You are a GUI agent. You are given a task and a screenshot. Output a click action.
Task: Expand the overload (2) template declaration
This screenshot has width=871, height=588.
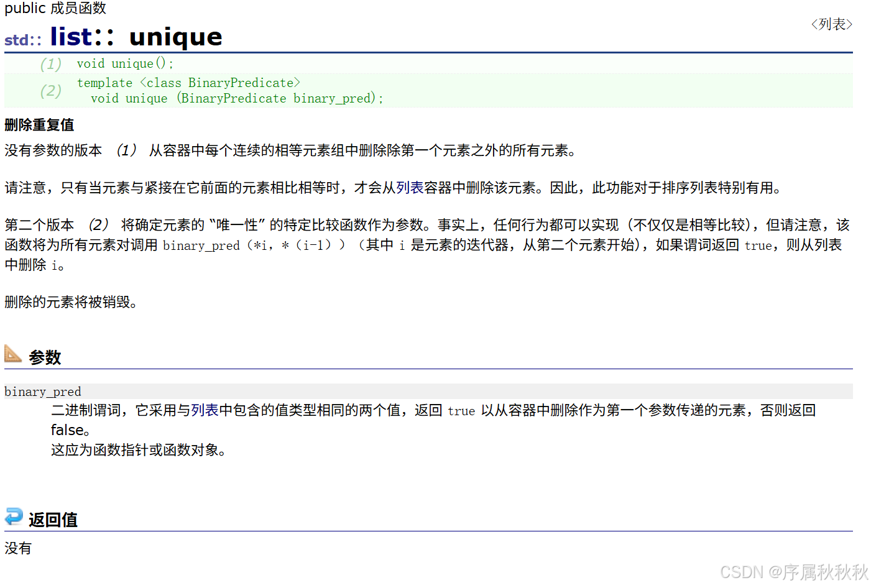tap(188, 83)
